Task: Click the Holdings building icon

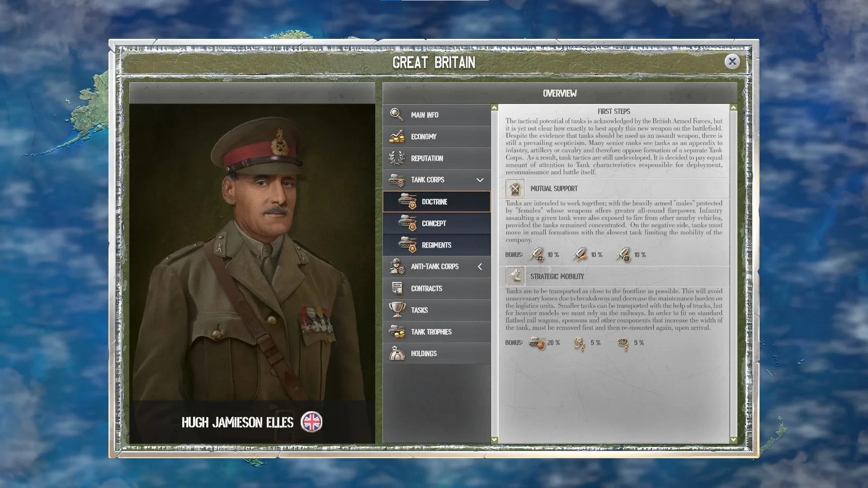Action: 397,353
